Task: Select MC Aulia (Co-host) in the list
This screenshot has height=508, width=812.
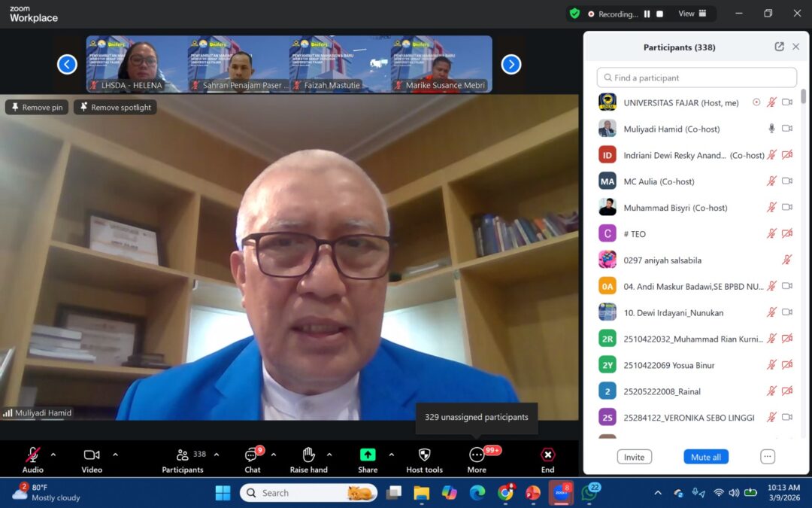Action: [x=659, y=181]
